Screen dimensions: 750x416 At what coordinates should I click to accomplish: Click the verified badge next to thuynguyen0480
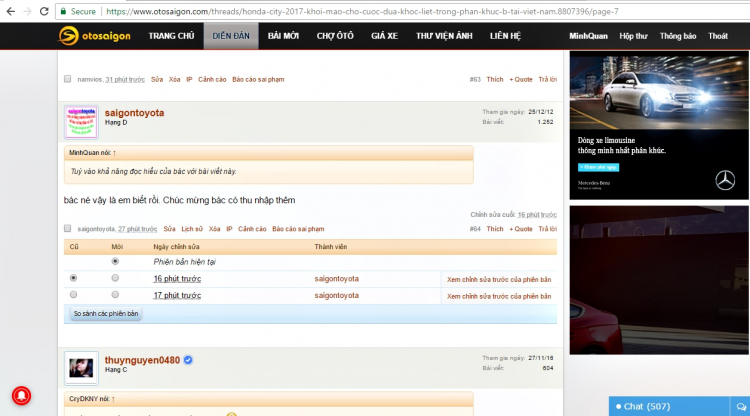[188, 360]
